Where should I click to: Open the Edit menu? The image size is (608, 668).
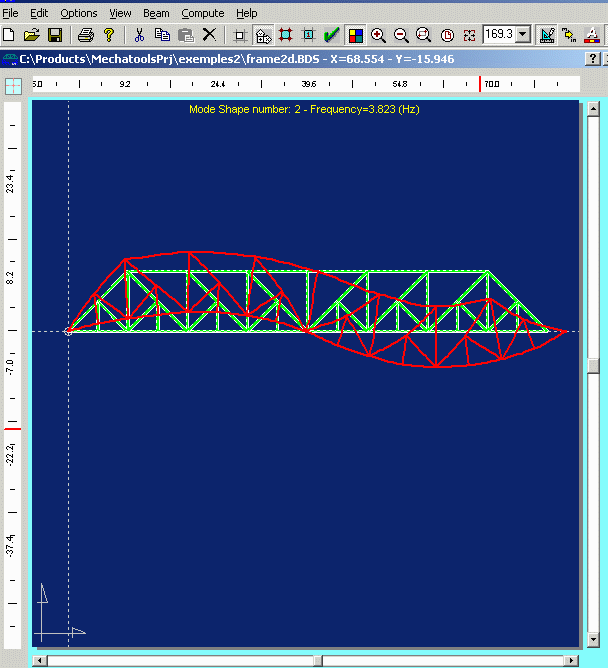click(39, 13)
